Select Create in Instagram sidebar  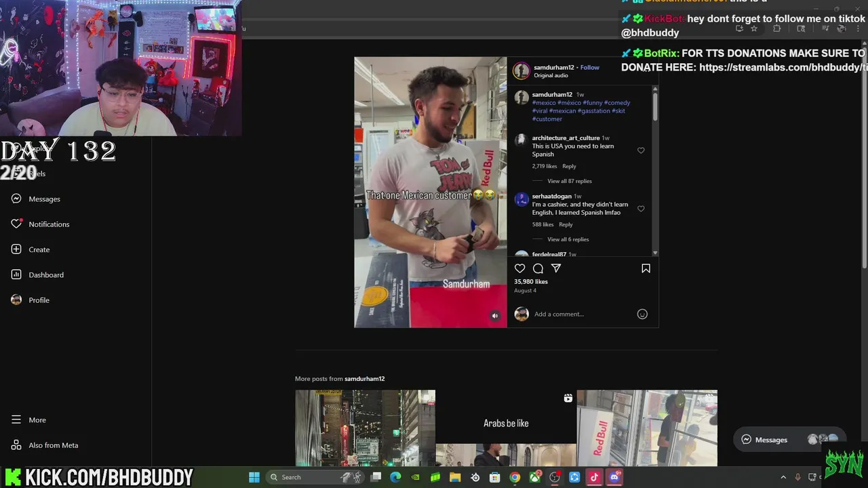tap(31, 249)
